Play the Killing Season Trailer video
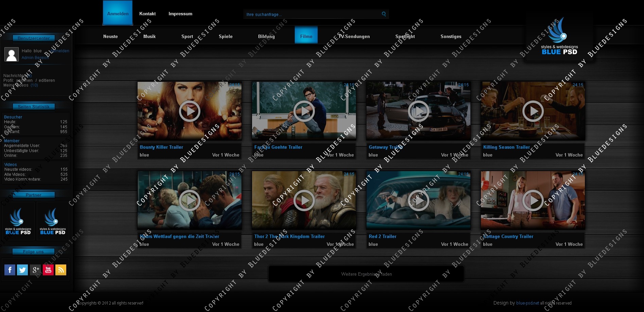This screenshot has width=644, height=312. [x=533, y=111]
